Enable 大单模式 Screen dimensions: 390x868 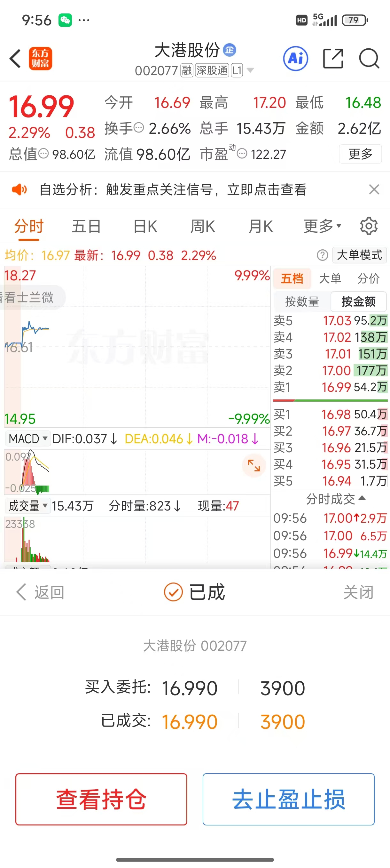359,255
